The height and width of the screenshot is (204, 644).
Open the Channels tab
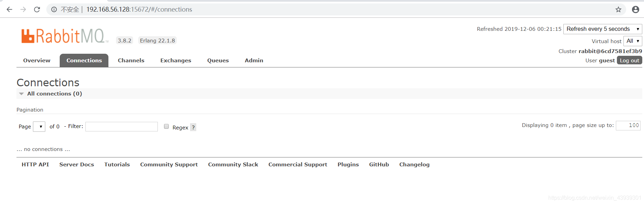(x=131, y=61)
